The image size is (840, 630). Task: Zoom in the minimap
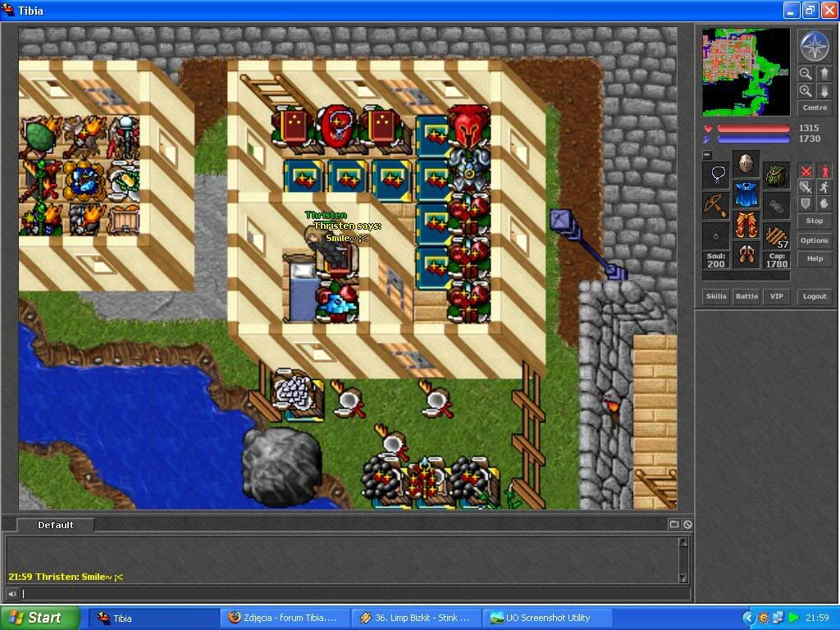pyautogui.click(x=806, y=91)
